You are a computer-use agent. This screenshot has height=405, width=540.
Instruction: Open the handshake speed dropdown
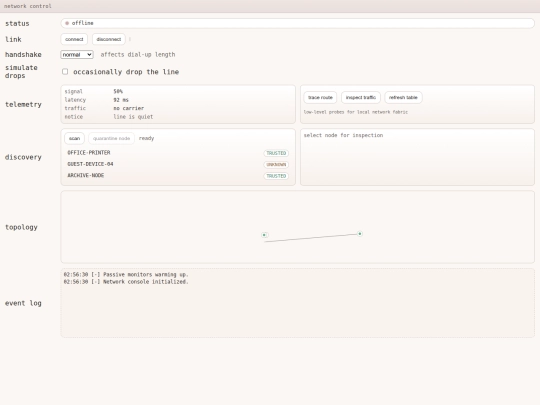tap(77, 54)
